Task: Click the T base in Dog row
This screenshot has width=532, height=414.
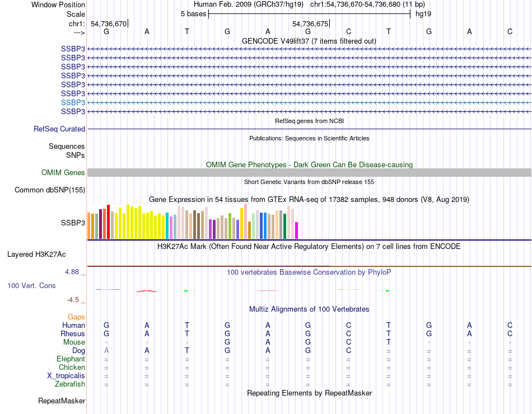Action: coord(187,351)
